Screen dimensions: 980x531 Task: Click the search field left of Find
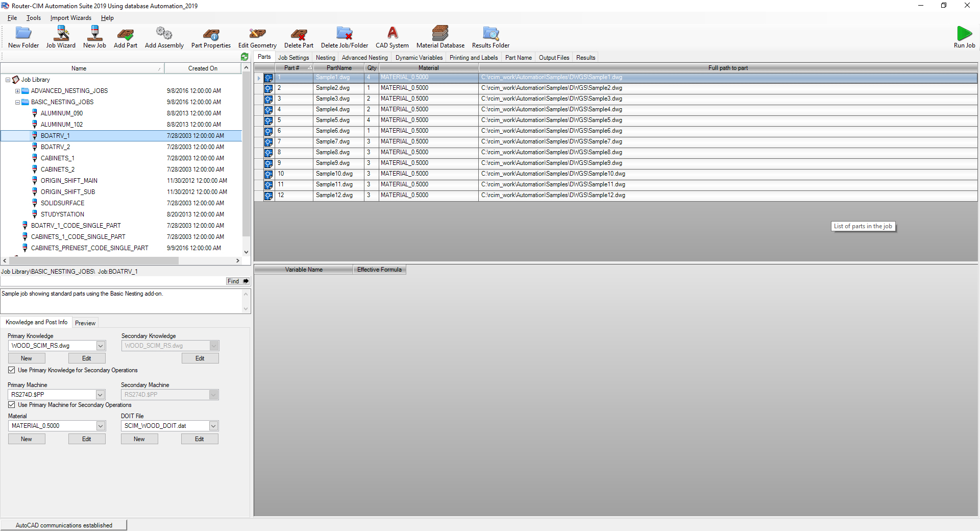[x=113, y=281]
